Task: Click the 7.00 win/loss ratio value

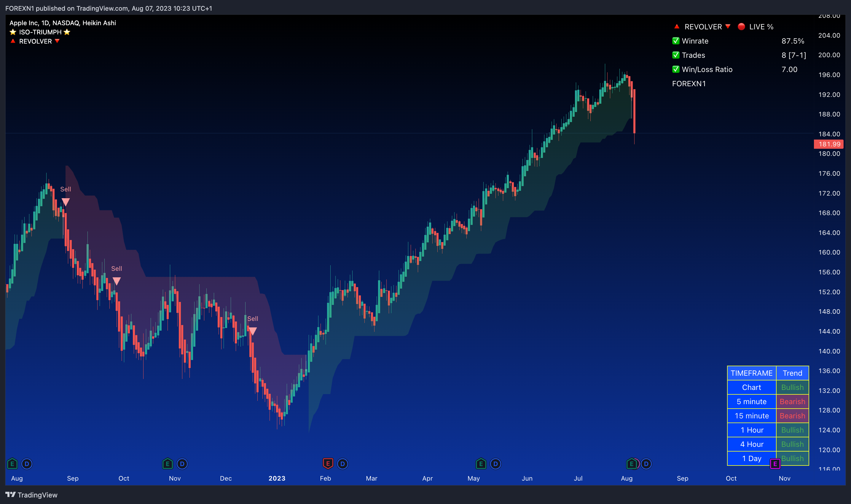Action: (789, 69)
